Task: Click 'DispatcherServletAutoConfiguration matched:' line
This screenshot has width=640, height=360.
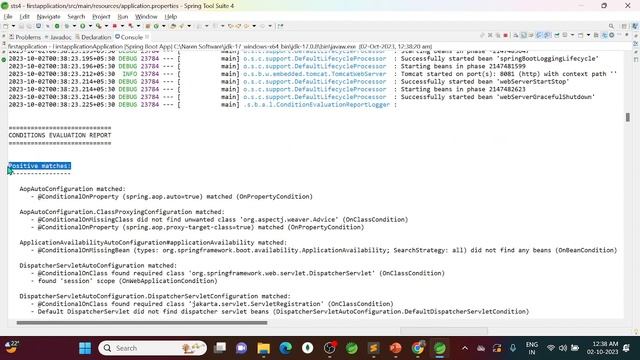Action: 98,265
